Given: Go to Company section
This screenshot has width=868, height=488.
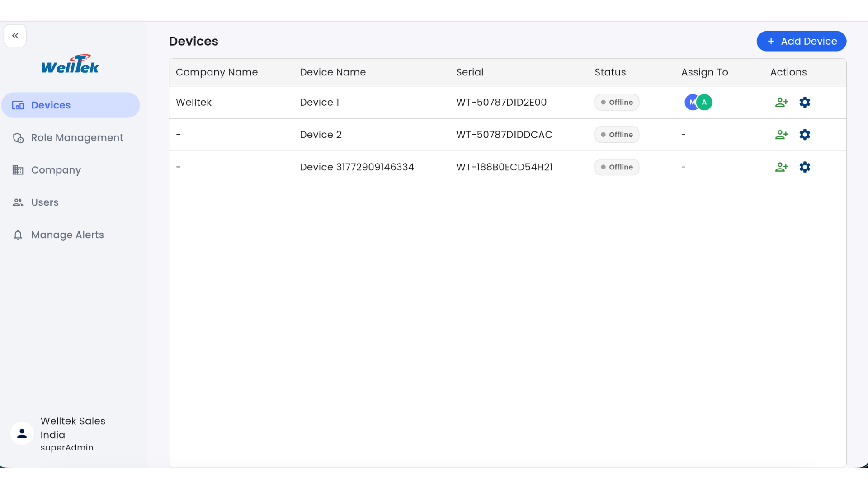Looking at the screenshot, I should point(56,170).
